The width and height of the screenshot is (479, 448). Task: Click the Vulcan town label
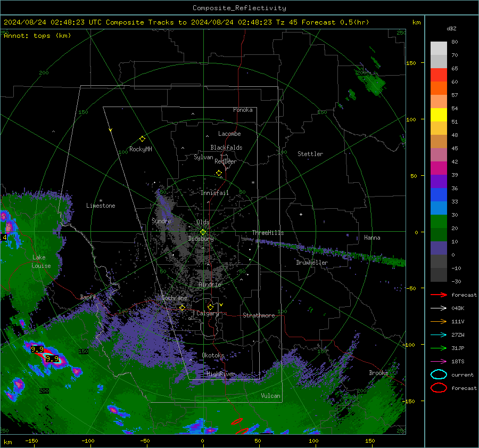[270, 396]
